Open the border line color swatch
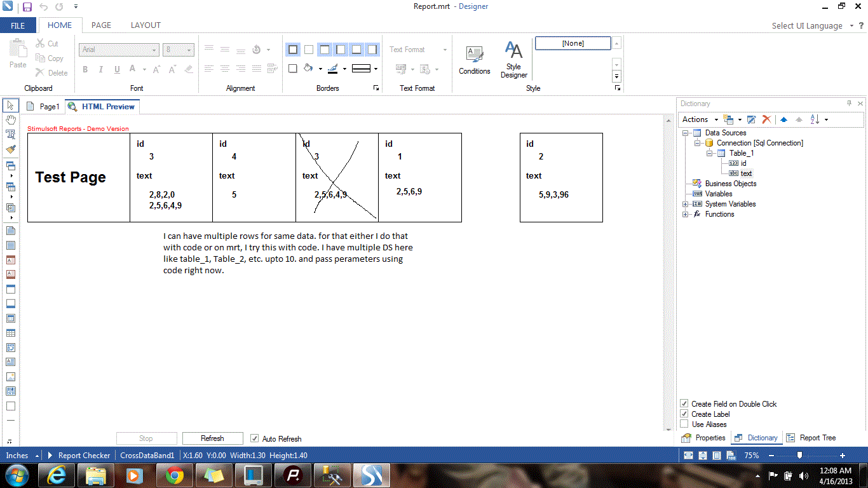The image size is (868, 488). point(333,68)
